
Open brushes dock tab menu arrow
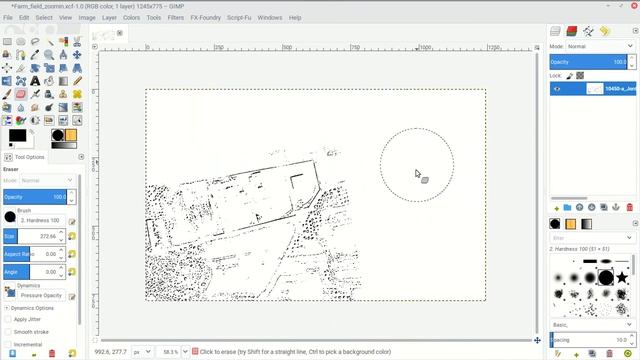click(x=636, y=223)
